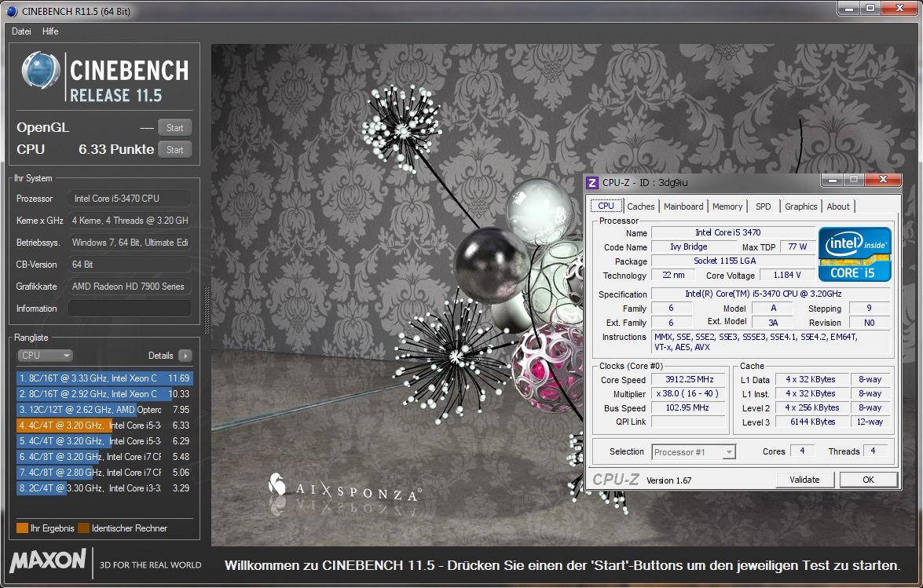The width and height of the screenshot is (923, 588).
Task: Click the 6.33 Punkte CPU score
Action: pyautogui.click(x=116, y=149)
